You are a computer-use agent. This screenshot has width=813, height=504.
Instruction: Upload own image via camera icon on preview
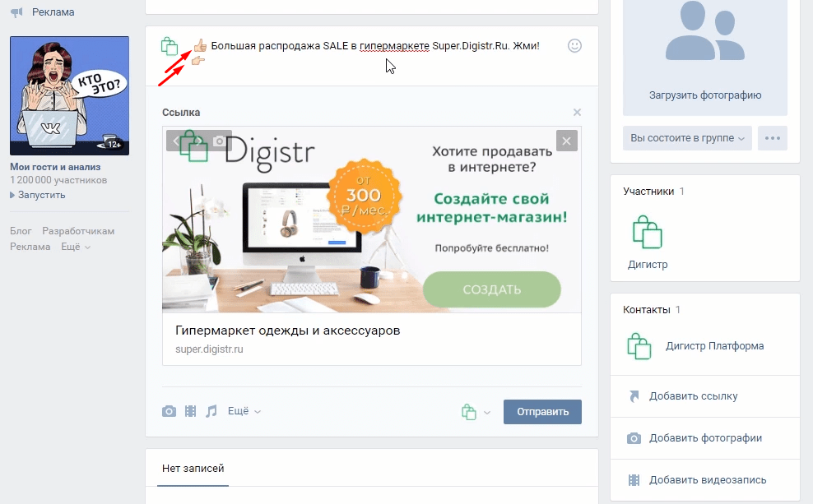220,141
